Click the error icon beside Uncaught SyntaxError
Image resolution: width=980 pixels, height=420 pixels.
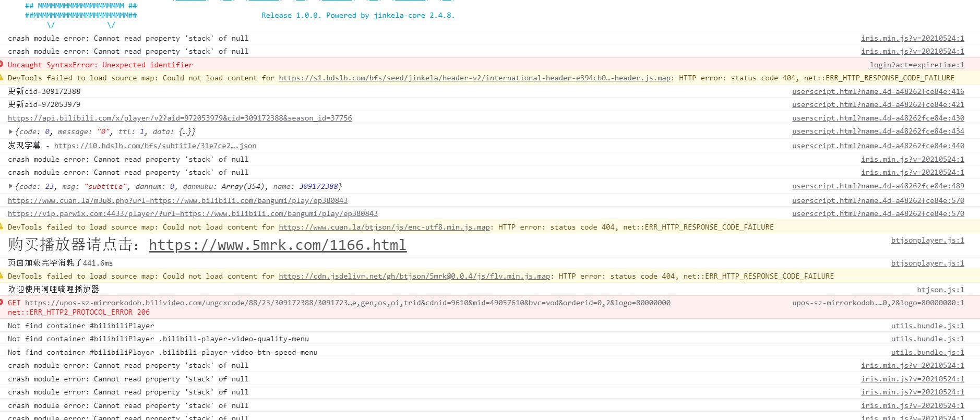coord(2,64)
